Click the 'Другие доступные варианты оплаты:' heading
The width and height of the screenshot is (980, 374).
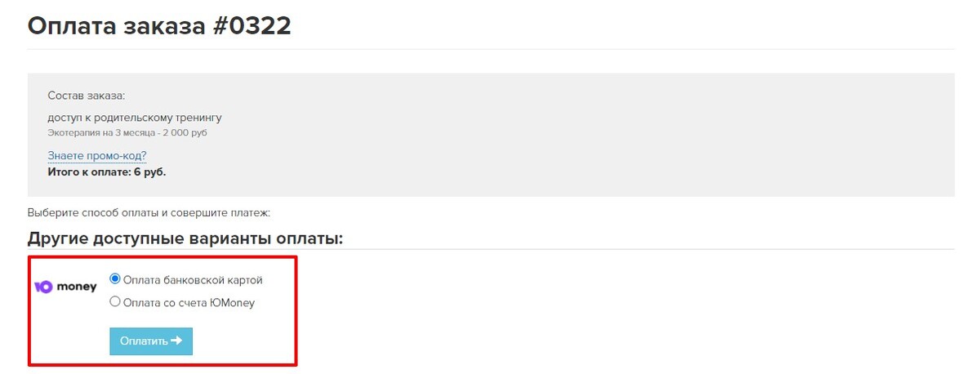[185, 238]
